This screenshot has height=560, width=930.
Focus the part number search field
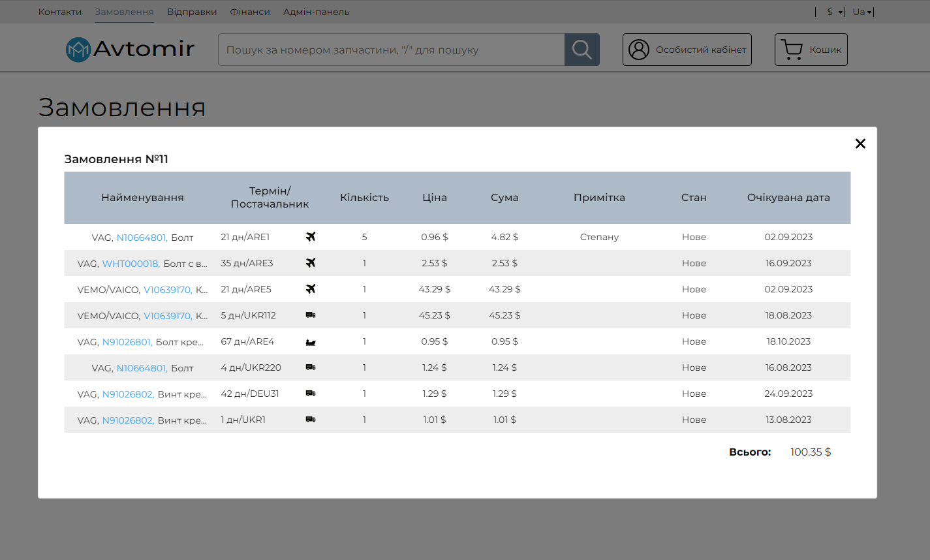(392, 50)
